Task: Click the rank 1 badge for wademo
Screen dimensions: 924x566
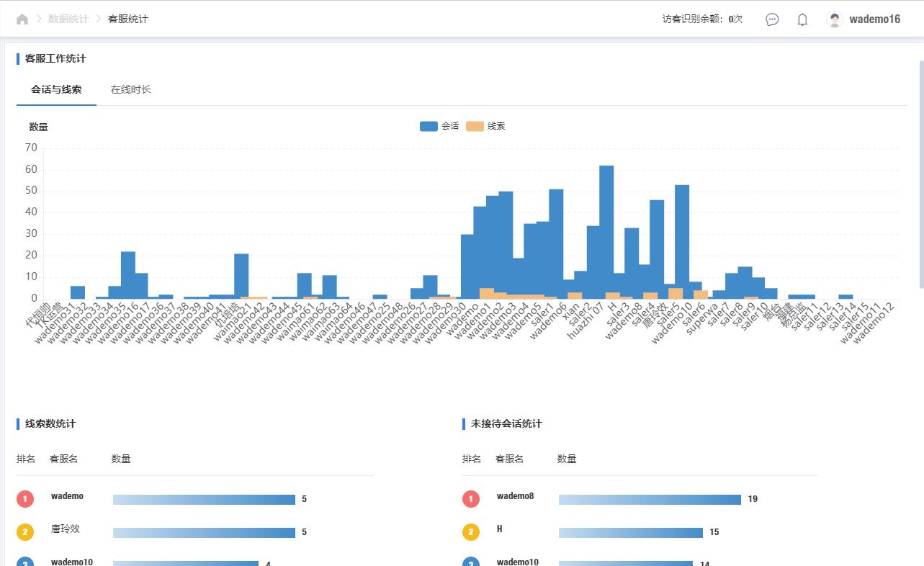Action: click(25, 498)
